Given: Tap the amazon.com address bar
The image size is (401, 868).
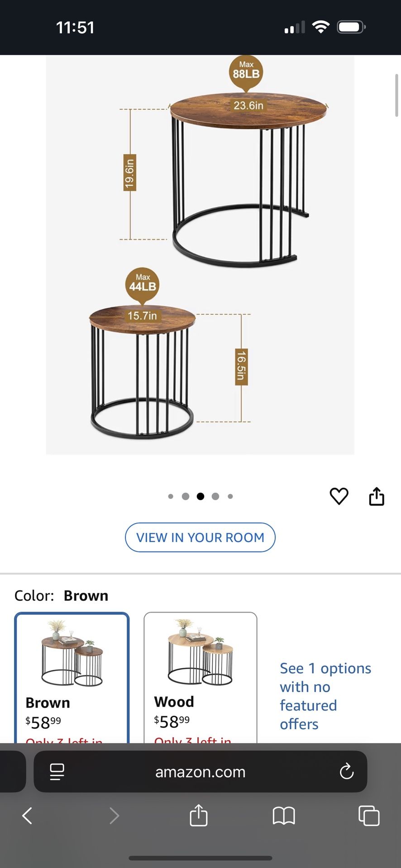Looking at the screenshot, I should tap(200, 771).
